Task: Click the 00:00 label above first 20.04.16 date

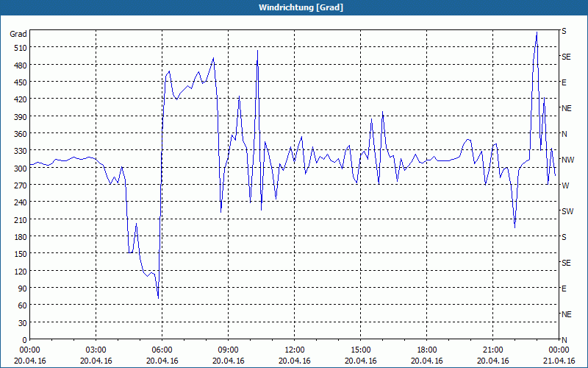Action: (29, 350)
